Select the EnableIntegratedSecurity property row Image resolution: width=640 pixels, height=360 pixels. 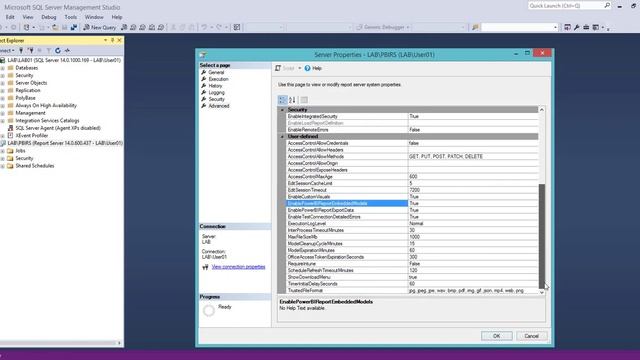pos(412,116)
